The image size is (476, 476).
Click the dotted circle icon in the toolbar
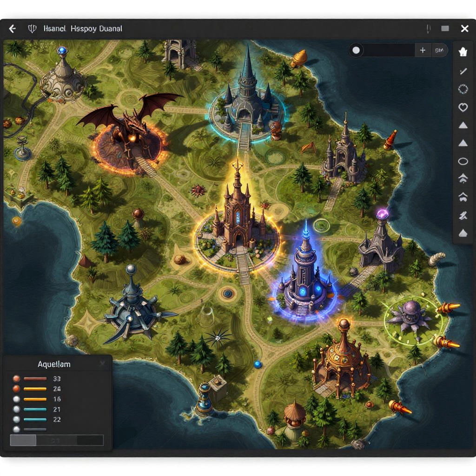pyautogui.click(x=463, y=89)
